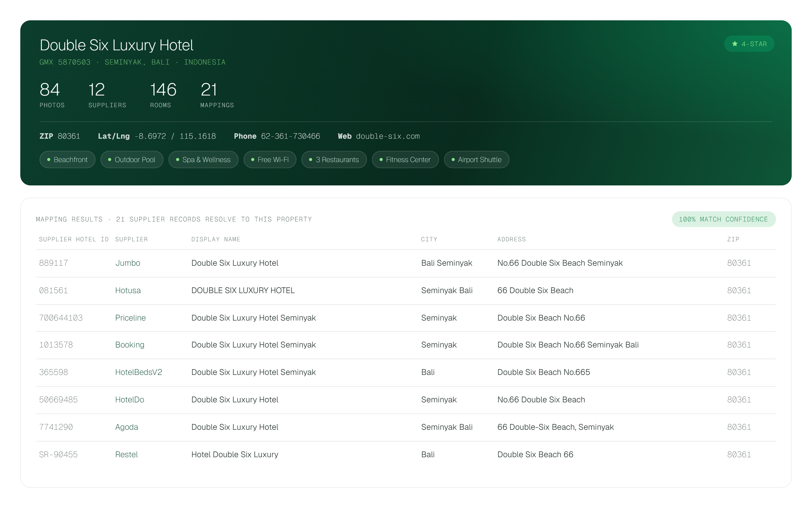Click ZIP 80361 in the Restel row
Viewport: 812px width, 508px height.
point(739,455)
